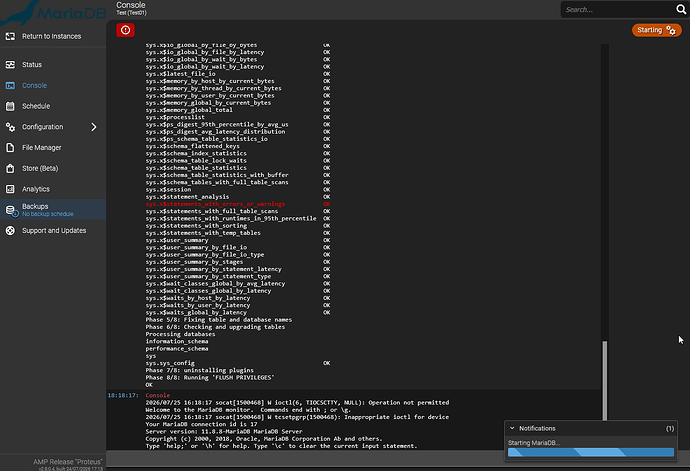Click the Phase 7/8 uninstalling plugins line

coord(199,370)
